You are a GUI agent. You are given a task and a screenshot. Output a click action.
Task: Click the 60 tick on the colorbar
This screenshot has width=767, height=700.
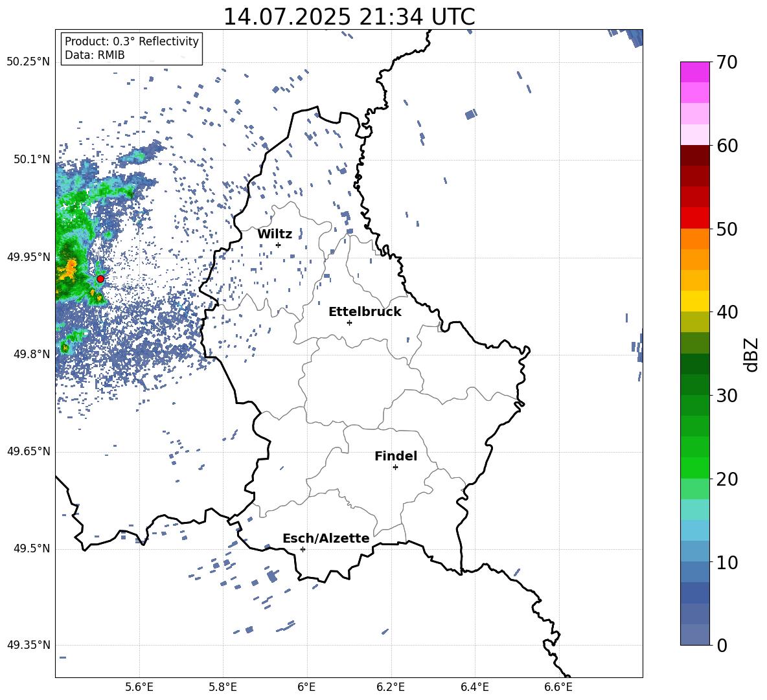727,146
